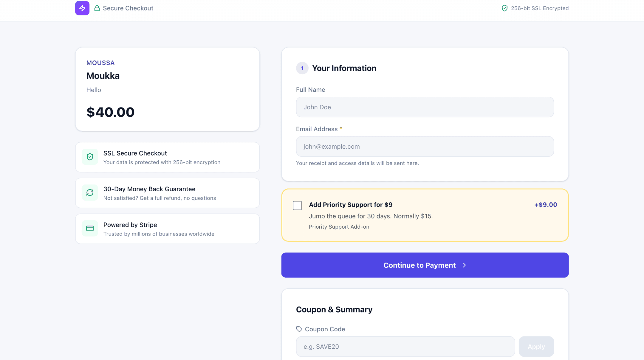Click the Secure Checkout header text
644x360 pixels.
(128, 8)
